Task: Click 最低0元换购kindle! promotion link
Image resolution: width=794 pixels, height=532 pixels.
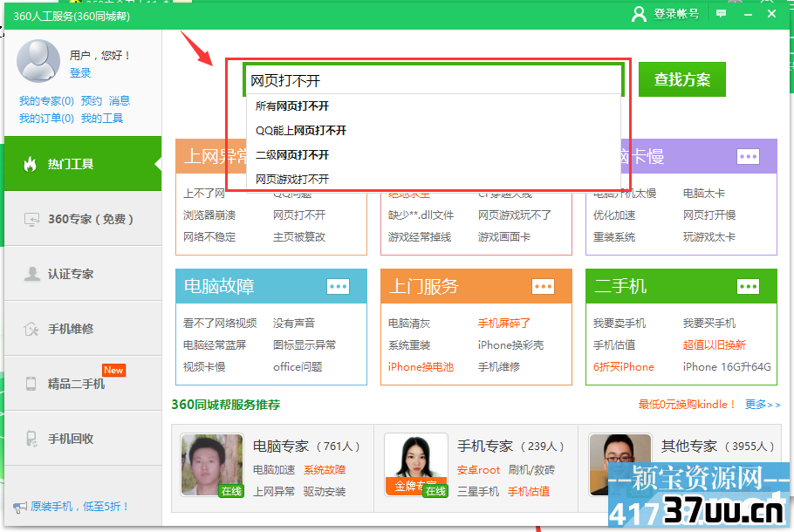Action: point(687,405)
